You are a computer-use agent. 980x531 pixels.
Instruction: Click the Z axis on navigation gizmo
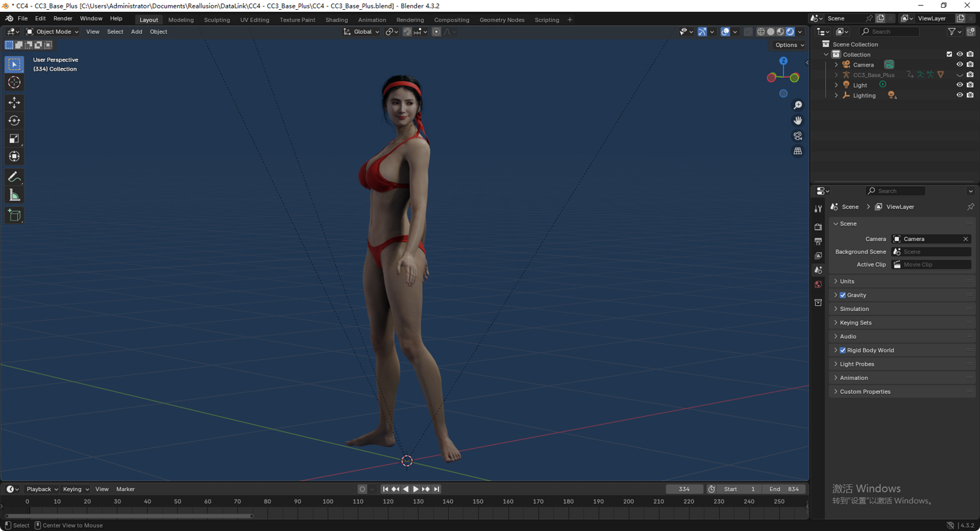[783, 61]
